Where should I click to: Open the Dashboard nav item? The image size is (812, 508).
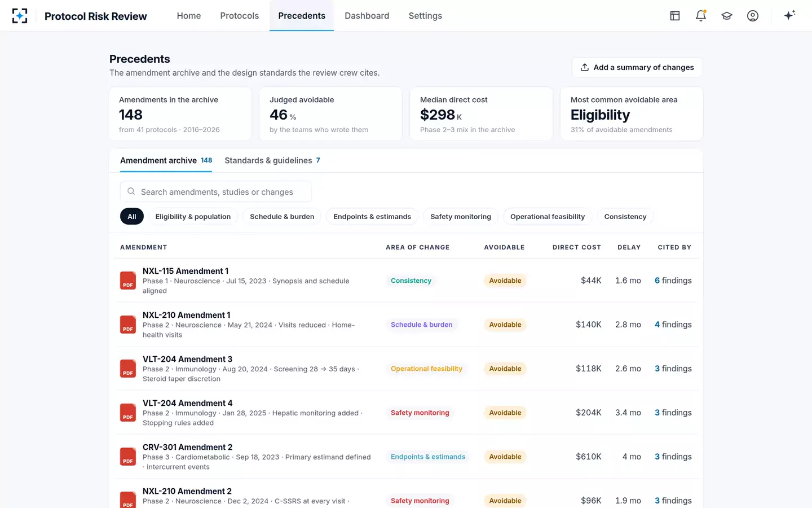pos(367,16)
